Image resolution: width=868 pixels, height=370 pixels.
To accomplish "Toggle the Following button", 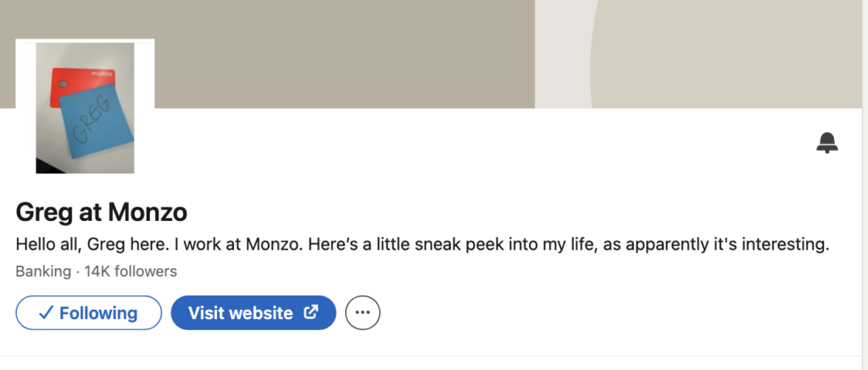I will pos(88,313).
